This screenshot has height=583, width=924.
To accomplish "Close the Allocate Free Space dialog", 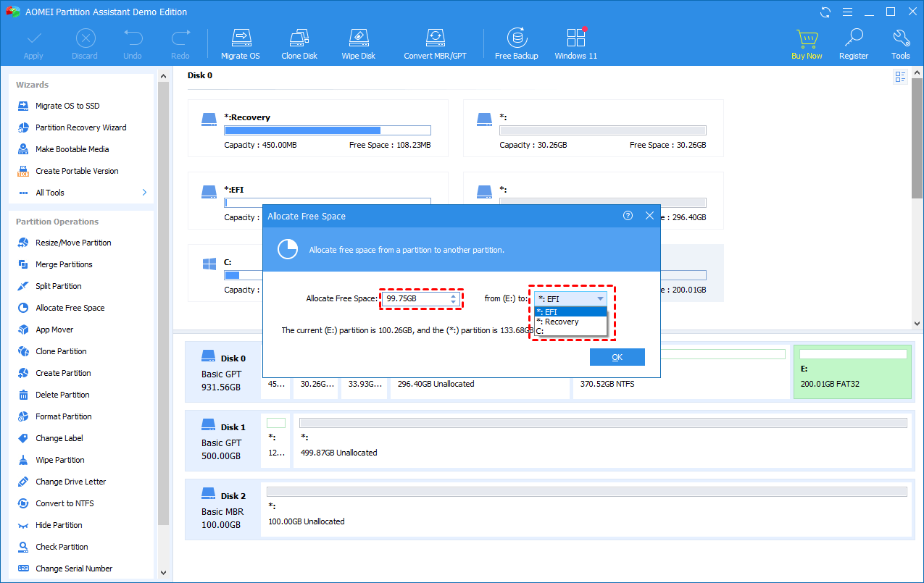I will pos(649,216).
